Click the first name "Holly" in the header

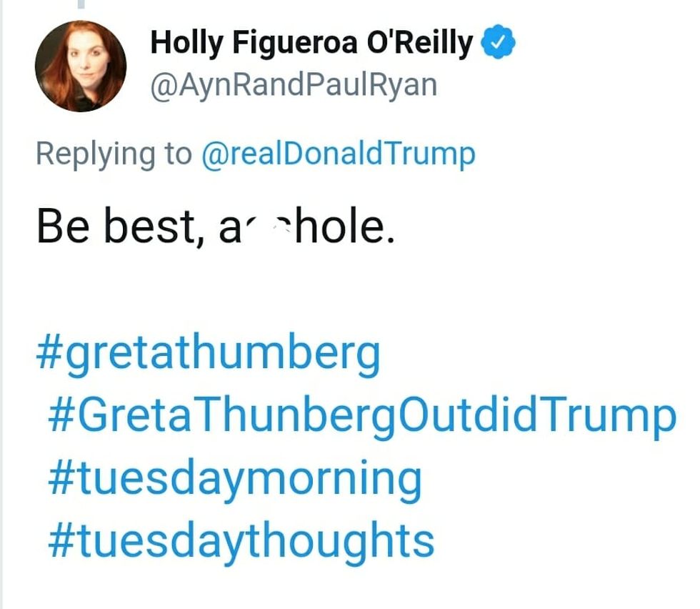click(186, 44)
